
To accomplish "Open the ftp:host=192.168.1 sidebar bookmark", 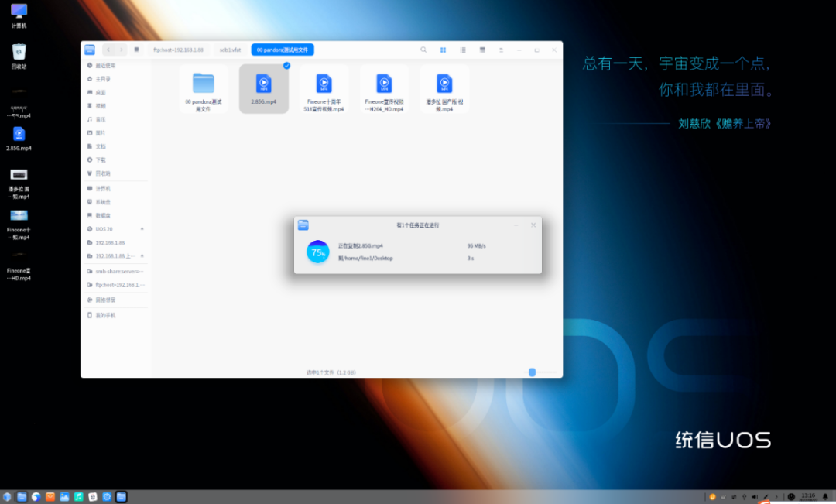I will 115,285.
